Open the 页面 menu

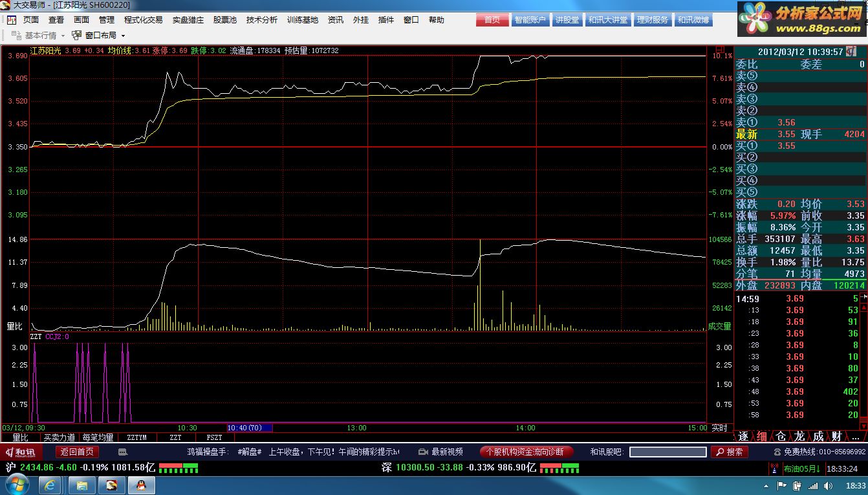click(31, 20)
